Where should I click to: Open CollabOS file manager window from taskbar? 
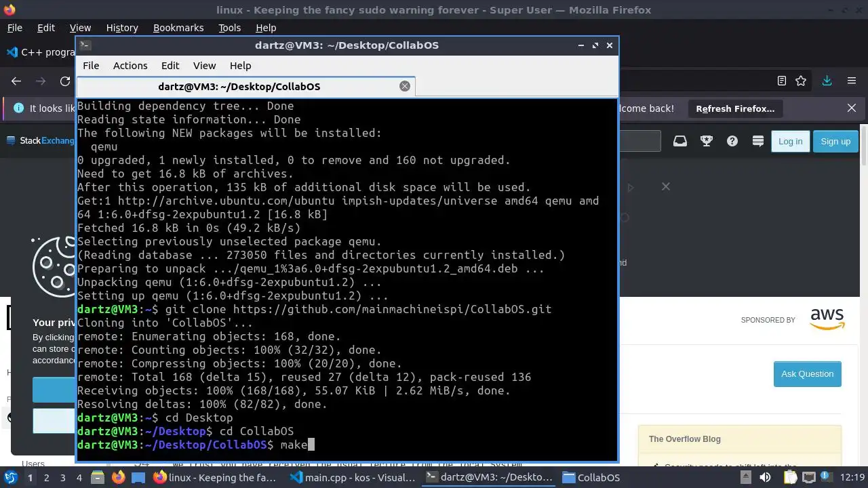pyautogui.click(x=591, y=477)
